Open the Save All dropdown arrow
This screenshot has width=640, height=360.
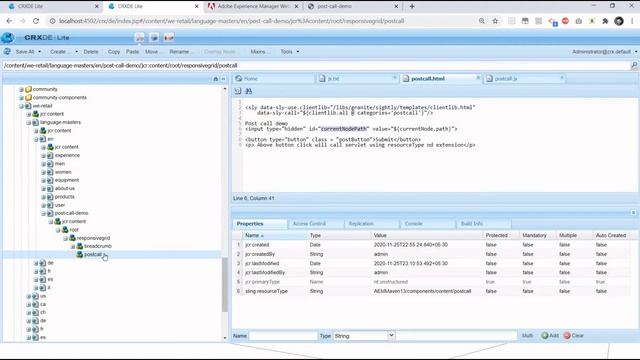point(39,52)
